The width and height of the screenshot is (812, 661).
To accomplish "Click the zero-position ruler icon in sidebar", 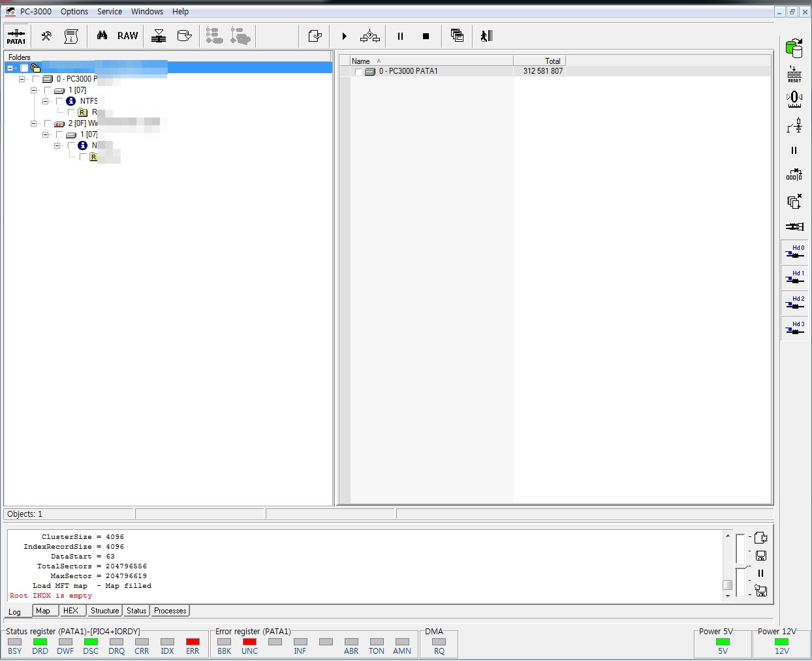I will click(794, 99).
